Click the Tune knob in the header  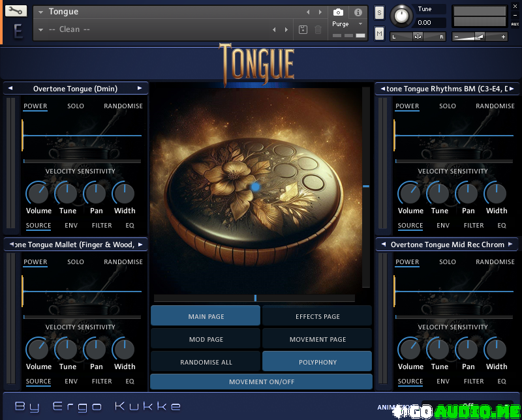click(402, 15)
